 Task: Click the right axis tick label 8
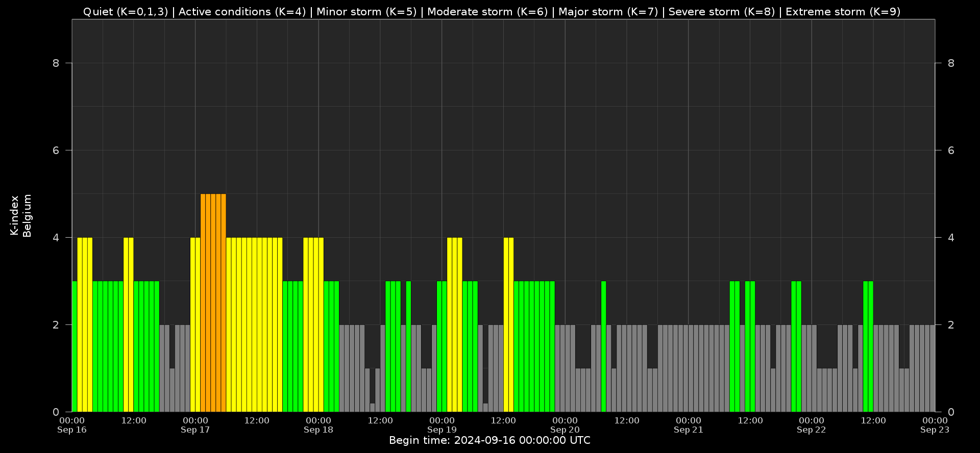pyautogui.click(x=951, y=63)
